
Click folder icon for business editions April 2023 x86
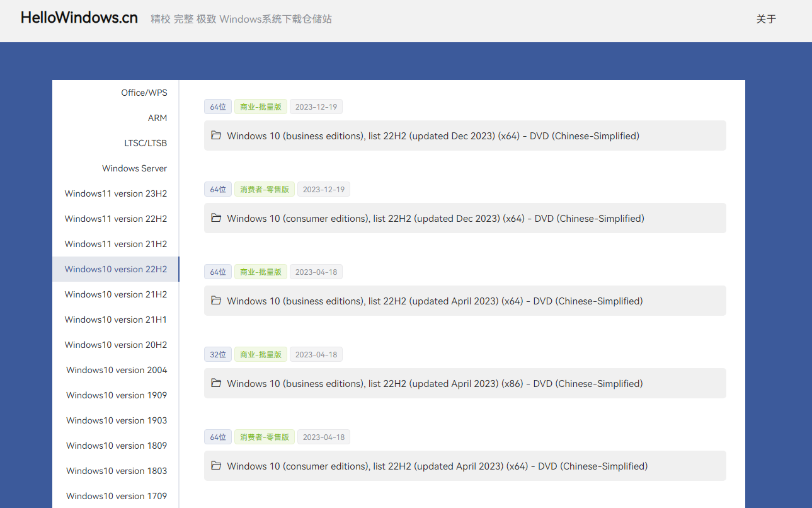(x=216, y=383)
